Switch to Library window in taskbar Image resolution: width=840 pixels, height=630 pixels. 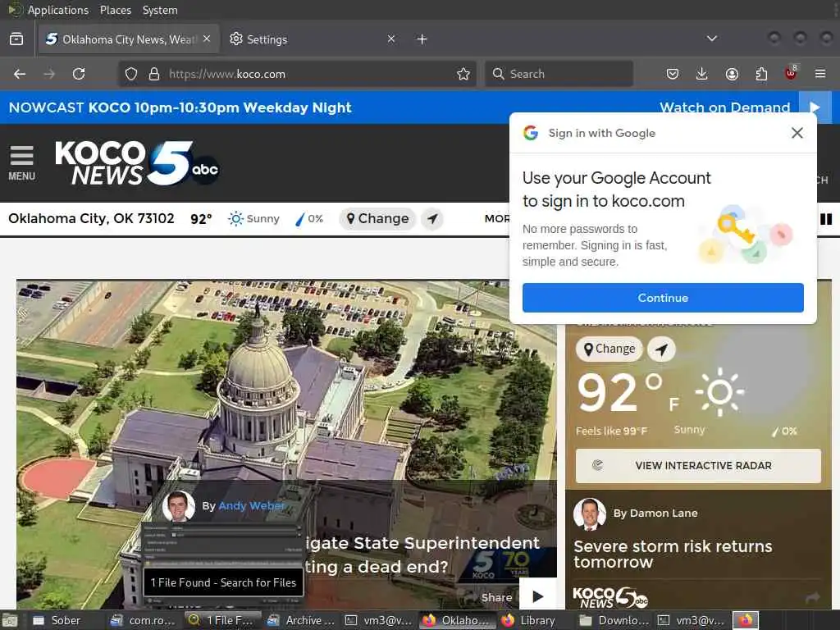click(x=529, y=620)
